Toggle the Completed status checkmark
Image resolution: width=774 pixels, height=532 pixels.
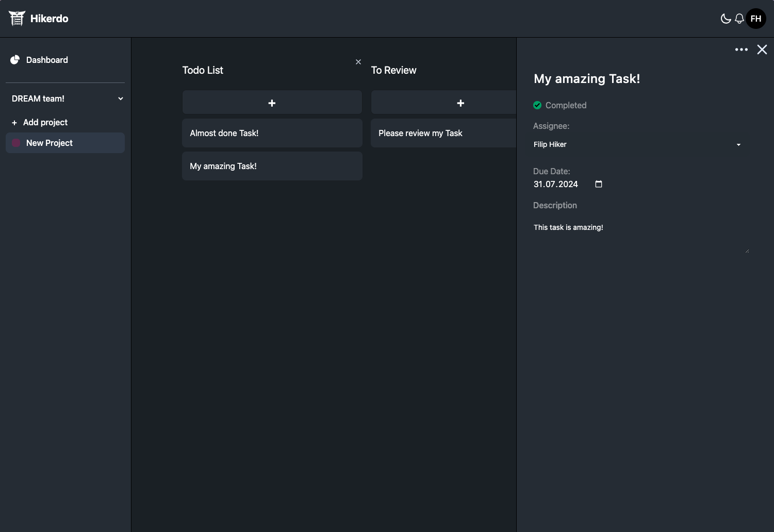tap(537, 105)
